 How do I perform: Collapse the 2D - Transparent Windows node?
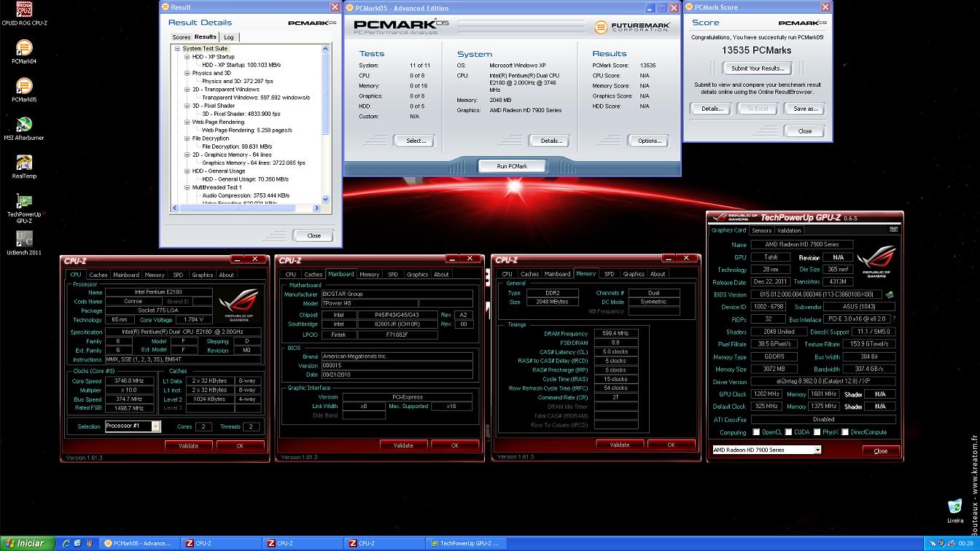point(187,90)
